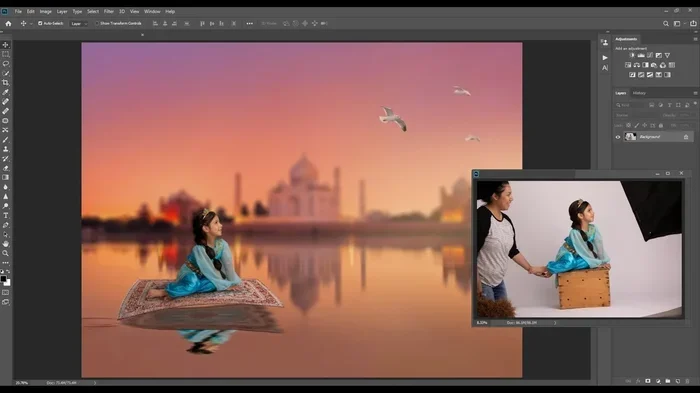Toggle layer filtering on/off switch
Viewport: 700px width, 393px height.
695,104
